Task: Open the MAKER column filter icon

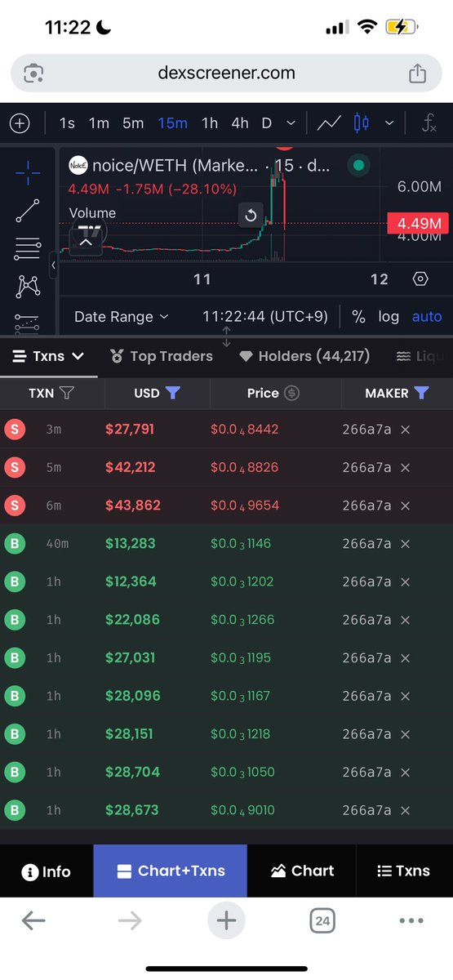Action: 421,393
